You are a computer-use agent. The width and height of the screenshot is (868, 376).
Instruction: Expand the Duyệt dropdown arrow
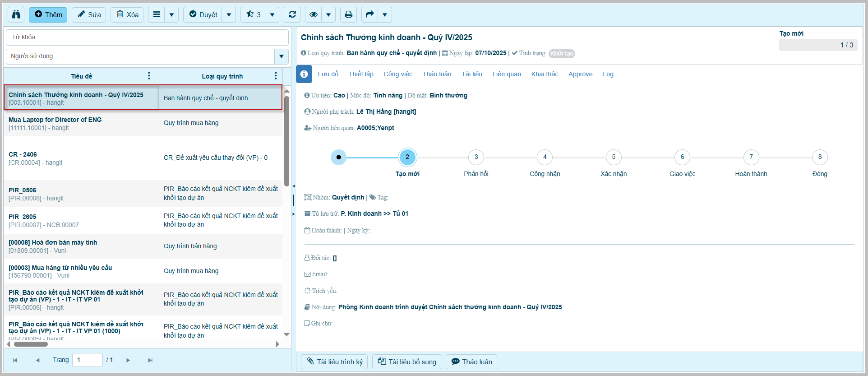(x=229, y=14)
